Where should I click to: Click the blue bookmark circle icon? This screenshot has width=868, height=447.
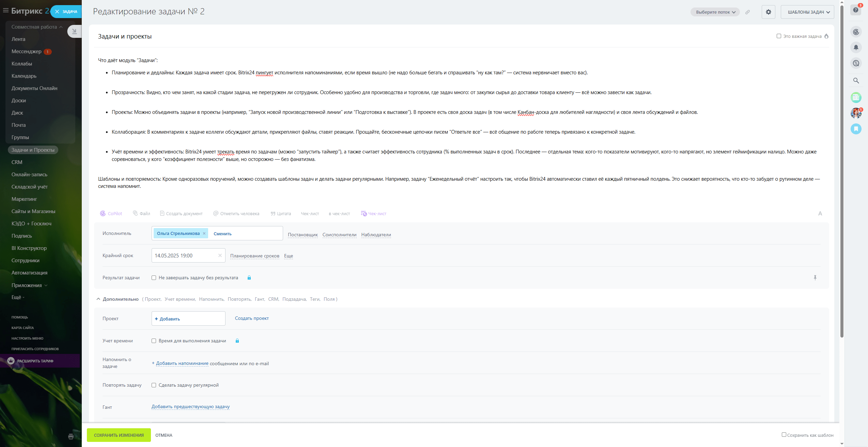(x=856, y=129)
